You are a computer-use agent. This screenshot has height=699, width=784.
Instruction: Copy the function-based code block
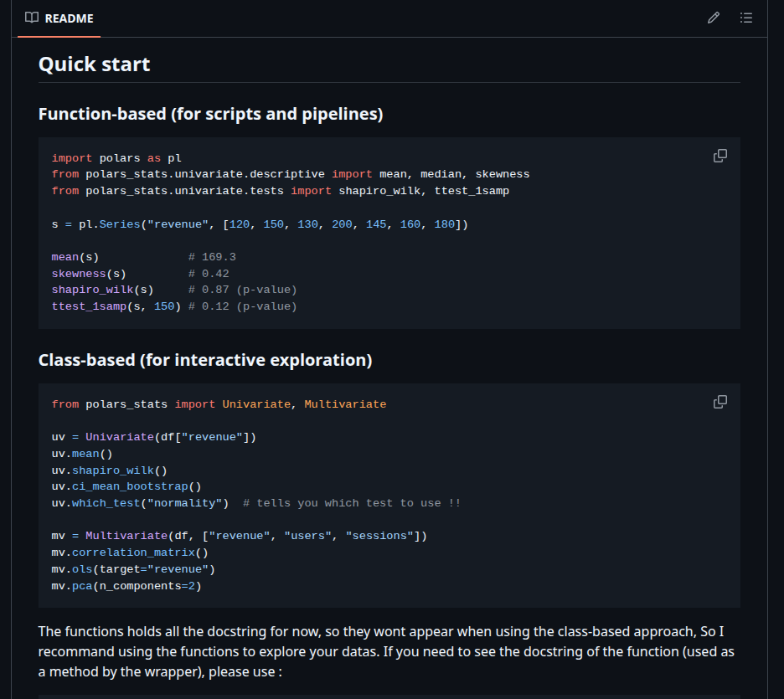pos(720,156)
